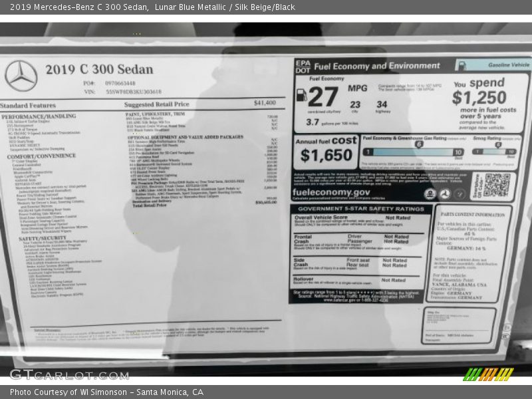
Task: Click the EPA DOT badge
Action: click(x=303, y=66)
